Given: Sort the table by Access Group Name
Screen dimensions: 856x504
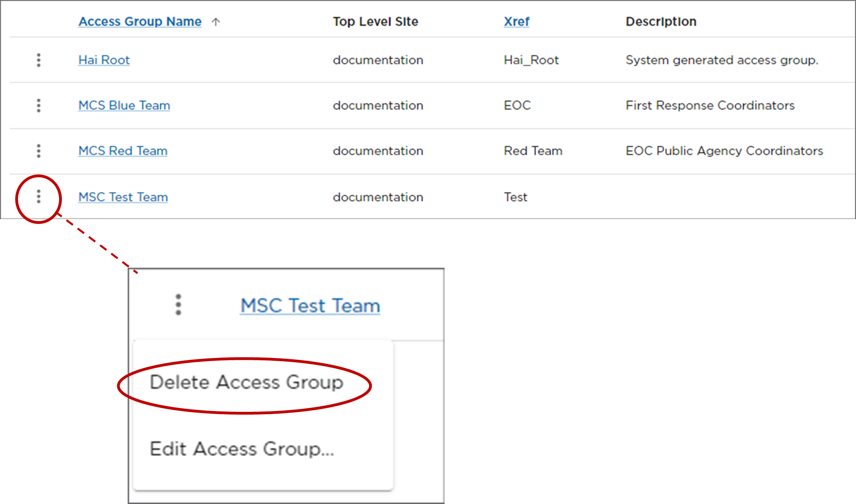Looking at the screenshot, I should point(140,21).
